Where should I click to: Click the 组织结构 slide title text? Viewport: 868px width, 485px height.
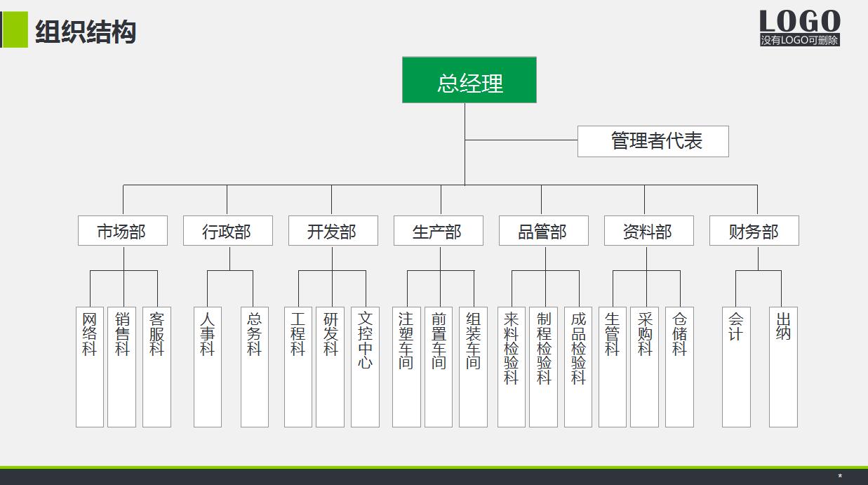point(86,31)
